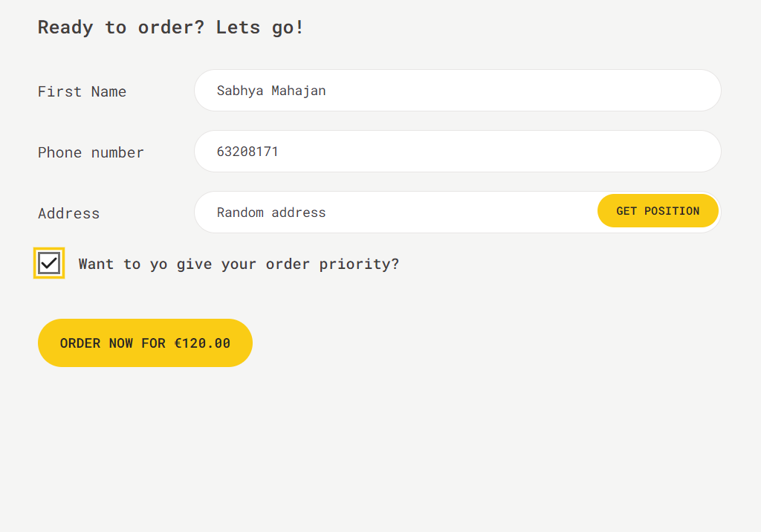761x532 pixels.
Task: Click the checkmark icon in yellow-outlined box
Action: [x=49, y=263]
